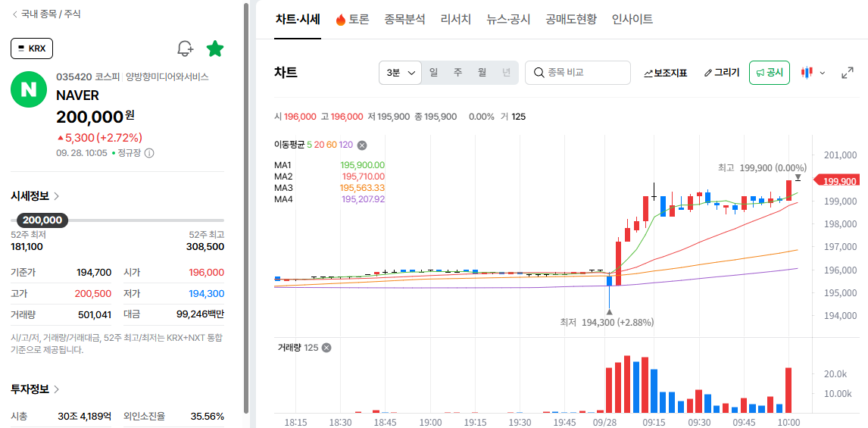Image resolution: width=868 pixels, height=428 pixels.
Task: Toggle the 공시 disclosure button
Action: pyautogui.click(x=770, y=73)
